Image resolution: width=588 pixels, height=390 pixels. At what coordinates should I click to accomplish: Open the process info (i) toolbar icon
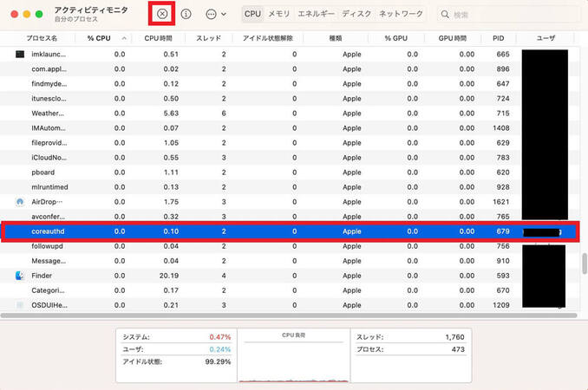coord(186,14)
